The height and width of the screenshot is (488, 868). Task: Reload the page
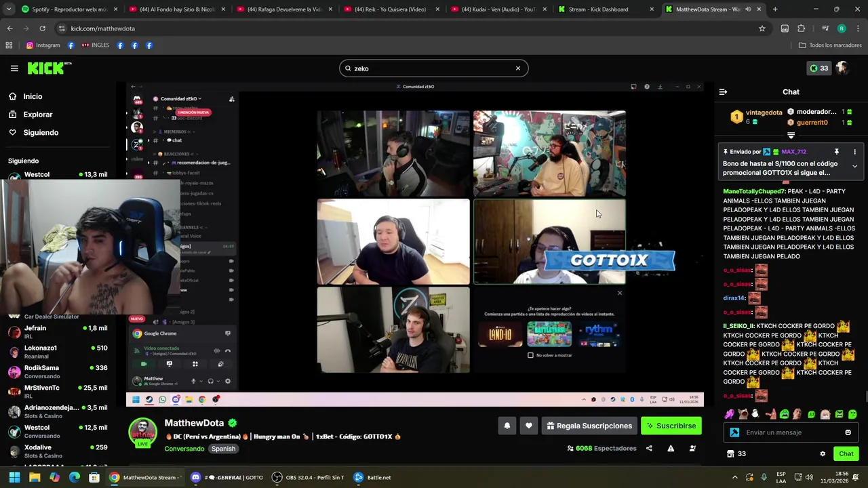click(42, 28)
